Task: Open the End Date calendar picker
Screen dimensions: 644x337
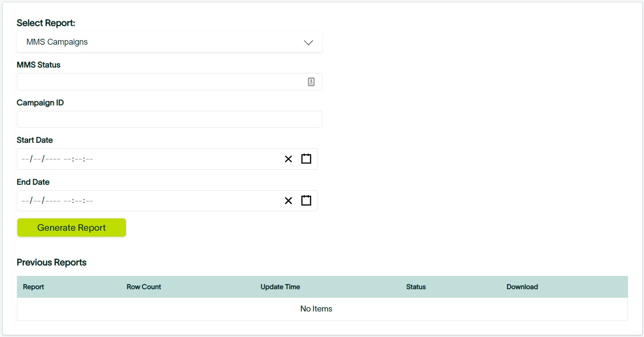Action: click(306, 201)
